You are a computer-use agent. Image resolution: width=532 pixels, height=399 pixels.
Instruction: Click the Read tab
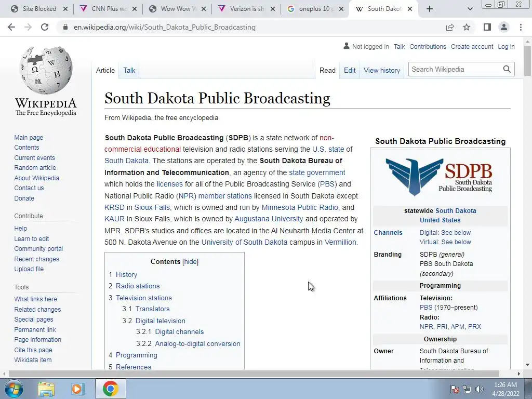327,70
